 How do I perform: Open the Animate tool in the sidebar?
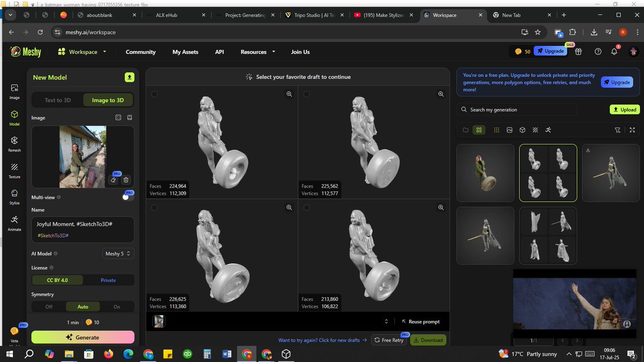(14, 222)
